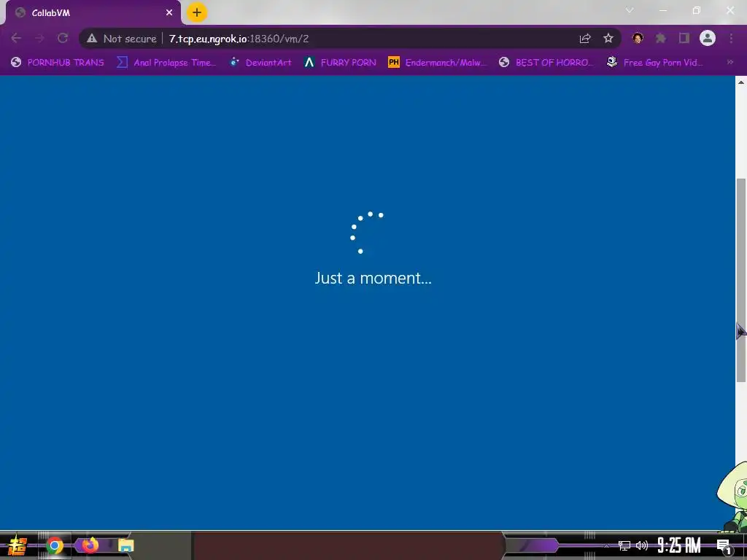Image resolution: width=747 pixels, height=560 pixels.
Task: Click the 9:25 AM taskbar clock
Action: click(x=679, y=545)
